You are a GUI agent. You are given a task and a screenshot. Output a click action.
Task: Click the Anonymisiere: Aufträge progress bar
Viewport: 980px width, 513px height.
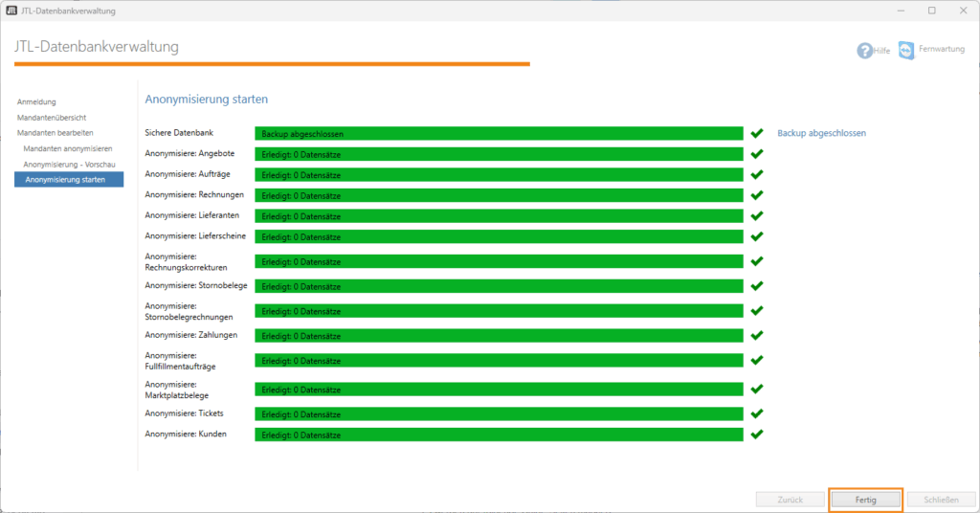coord(499,174)
